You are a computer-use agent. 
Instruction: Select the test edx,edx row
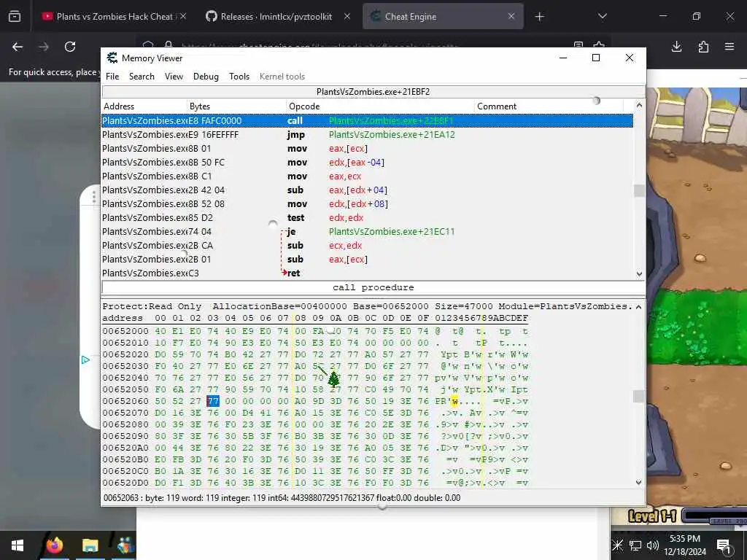click(368, 217)
